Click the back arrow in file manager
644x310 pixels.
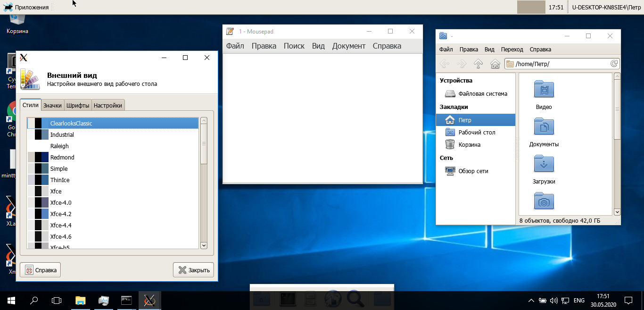[444, 64]
